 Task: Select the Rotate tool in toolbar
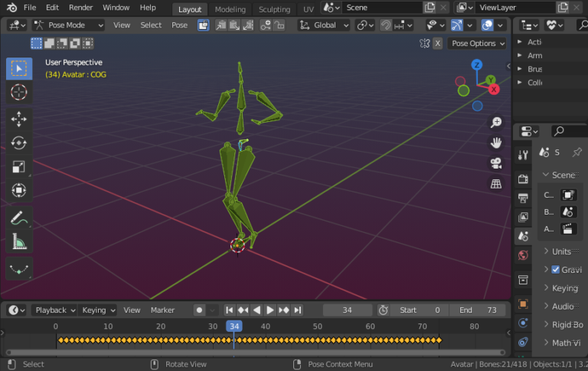click(x=19, y=143)
